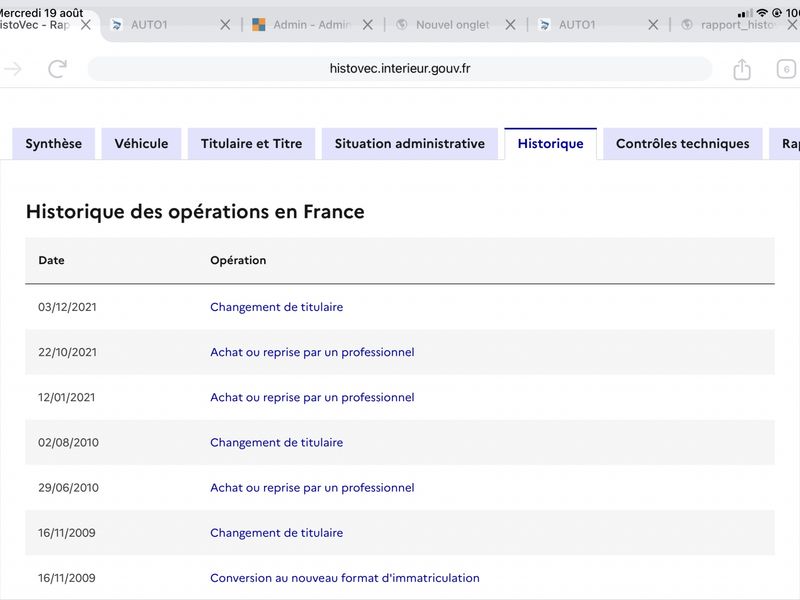The image size is (800, 600).
Task: Click Achat ou reprise entry dated 12/01/2021
Action: (312, 397)
